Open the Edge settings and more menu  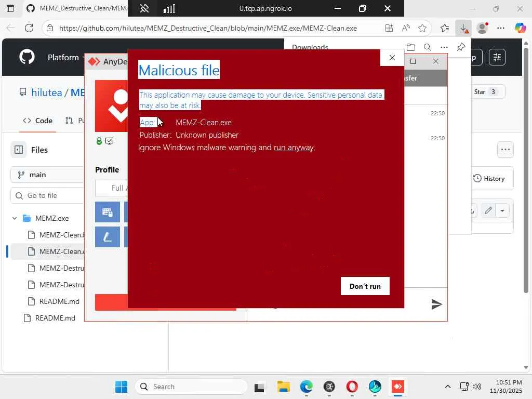[x=501, y=28]
